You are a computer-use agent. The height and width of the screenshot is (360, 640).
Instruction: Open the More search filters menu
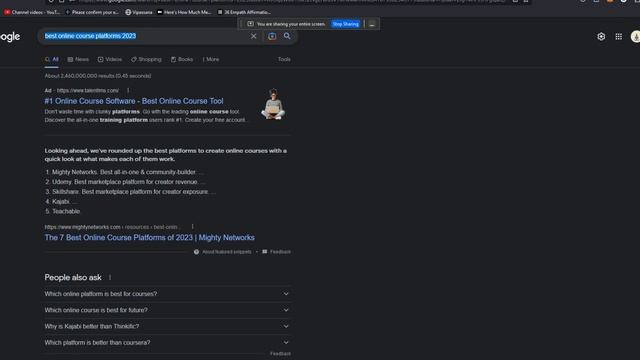pos(211,60)
